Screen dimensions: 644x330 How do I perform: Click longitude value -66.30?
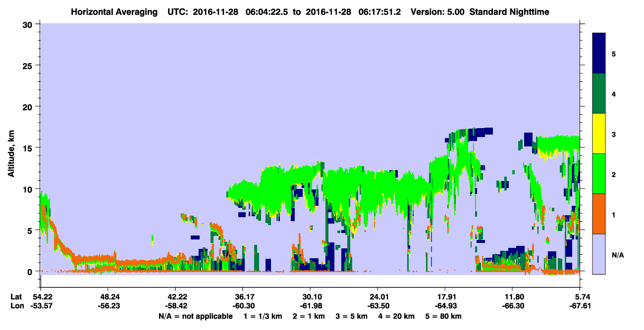(x=512, y=306)
